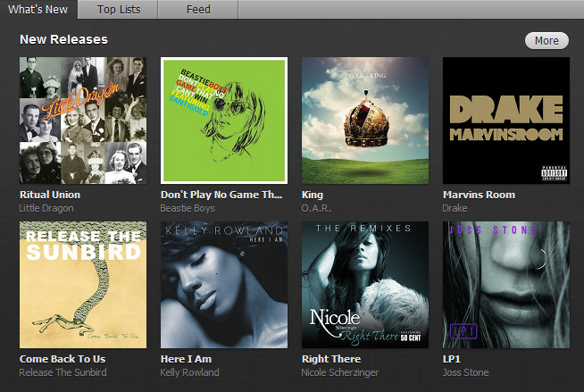584x392 pixels.
Task: Click the Don't Play No Game Th... title
Action: coord(221,195)
